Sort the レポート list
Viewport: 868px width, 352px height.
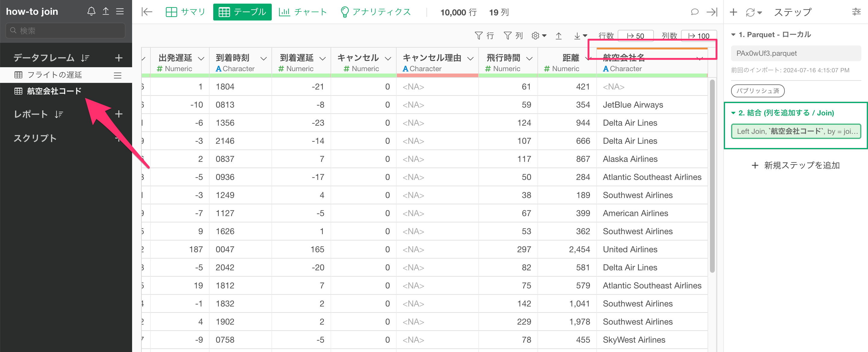(x=59, y=115)
